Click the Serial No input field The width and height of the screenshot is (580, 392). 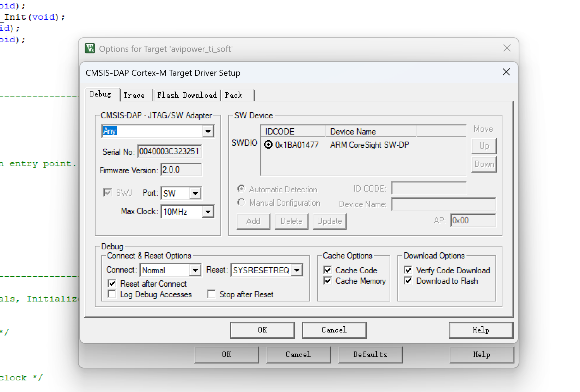170,151
